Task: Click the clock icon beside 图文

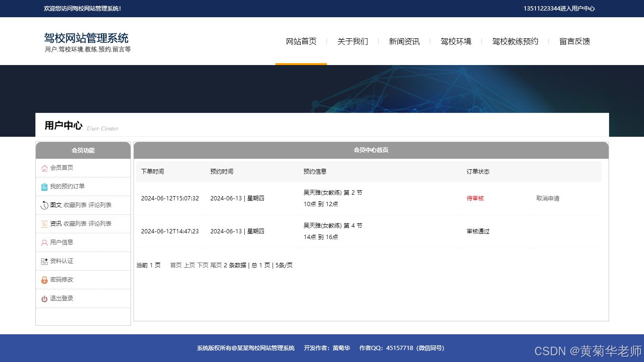Action: point(44,205)
